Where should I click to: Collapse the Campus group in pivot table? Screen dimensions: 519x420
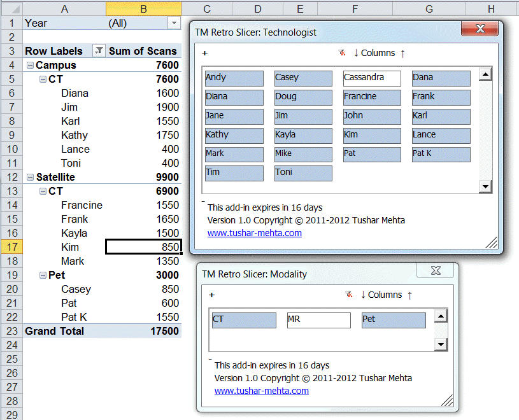30,65
